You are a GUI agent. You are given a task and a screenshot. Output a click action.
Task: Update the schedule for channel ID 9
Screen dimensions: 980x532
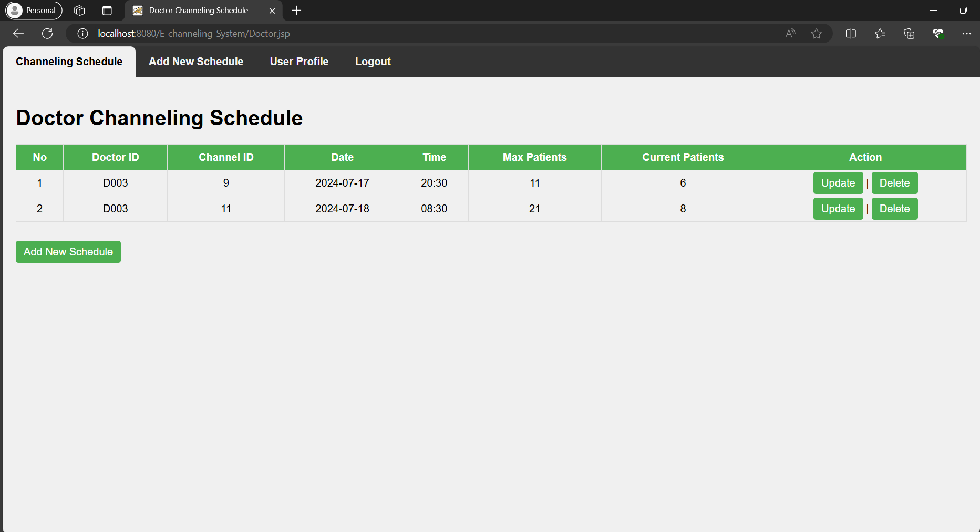(838, 183)
